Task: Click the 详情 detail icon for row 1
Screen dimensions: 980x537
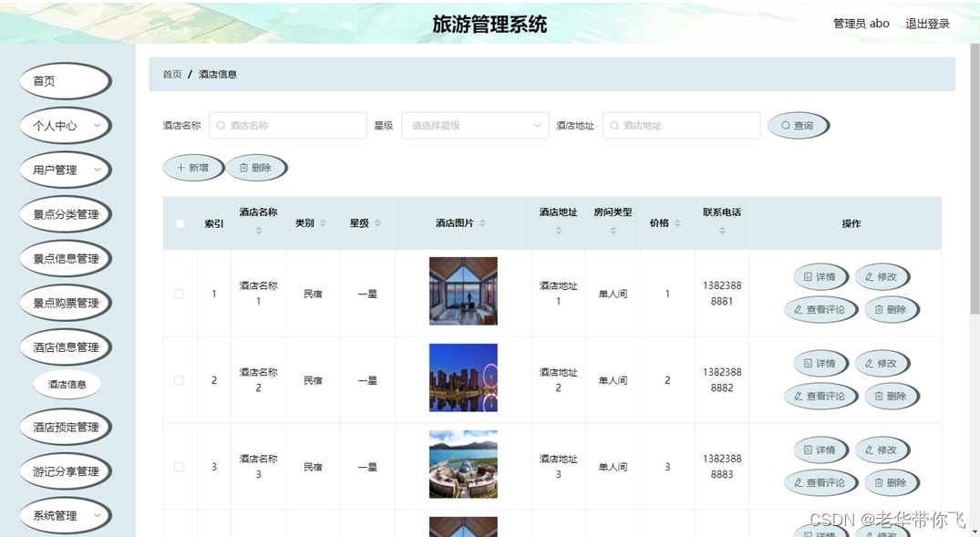Action: (x=808, y=276)
